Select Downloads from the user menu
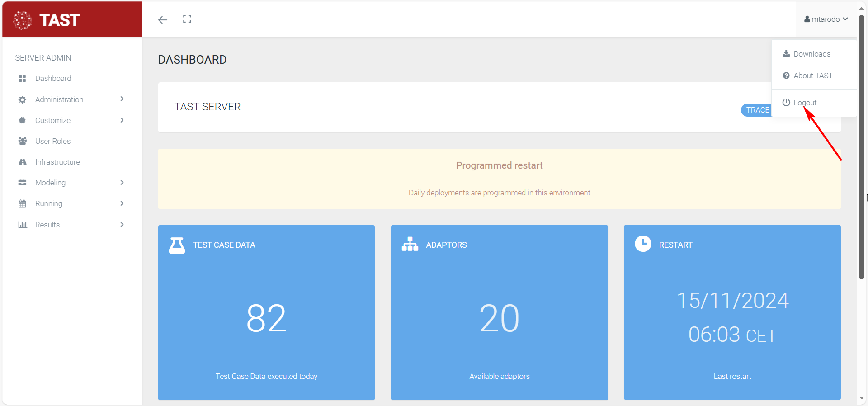 pos(811,54)
